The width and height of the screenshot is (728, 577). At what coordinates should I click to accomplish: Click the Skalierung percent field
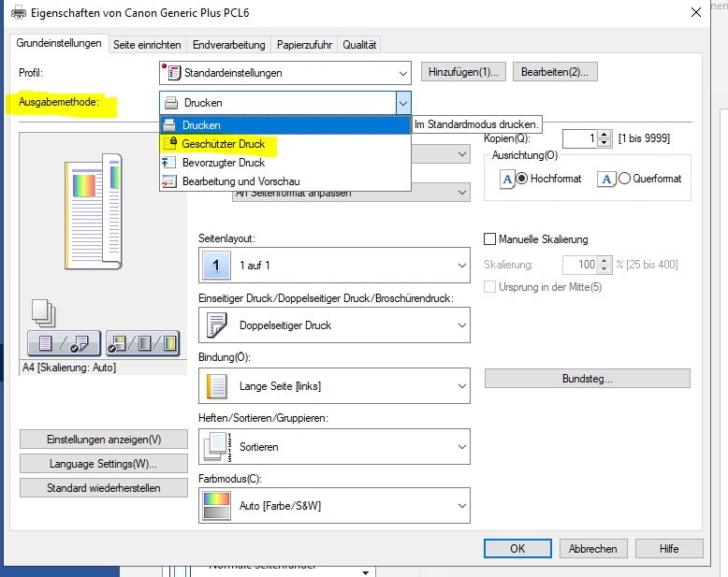click(x=580, y=265)
